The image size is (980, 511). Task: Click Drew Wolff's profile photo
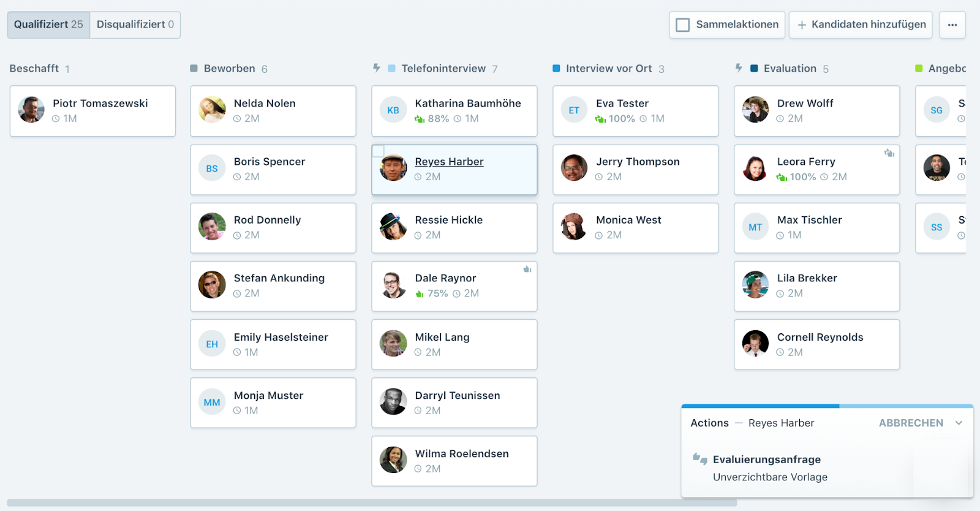755,110
